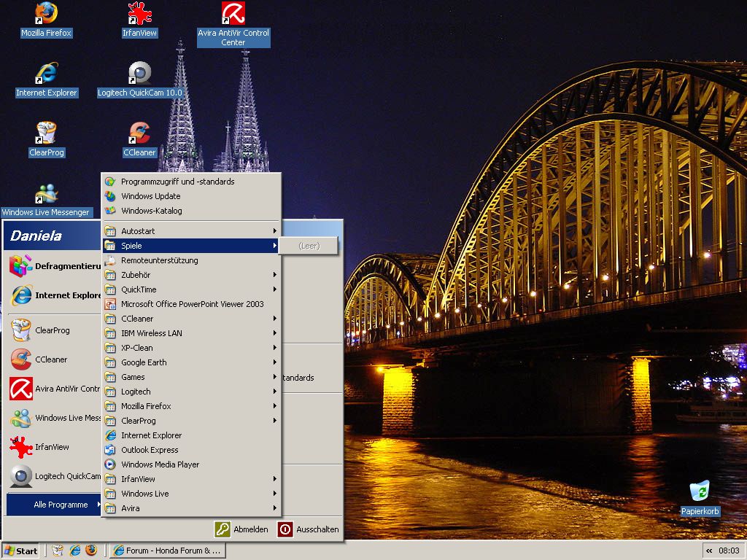This screenshot has height=560, width=747.
Task: Launch Avira AntiVir Control Center desktop icon
Action: click(x=233, y=14)
